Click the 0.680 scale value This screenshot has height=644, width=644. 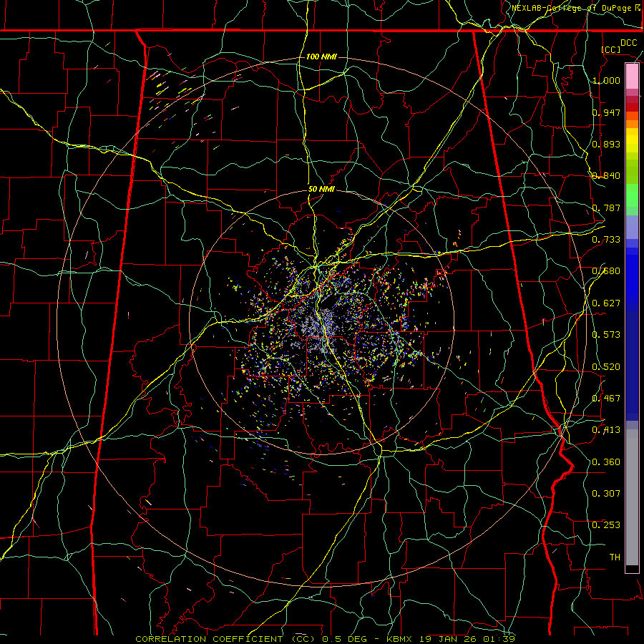coord(606,271)
